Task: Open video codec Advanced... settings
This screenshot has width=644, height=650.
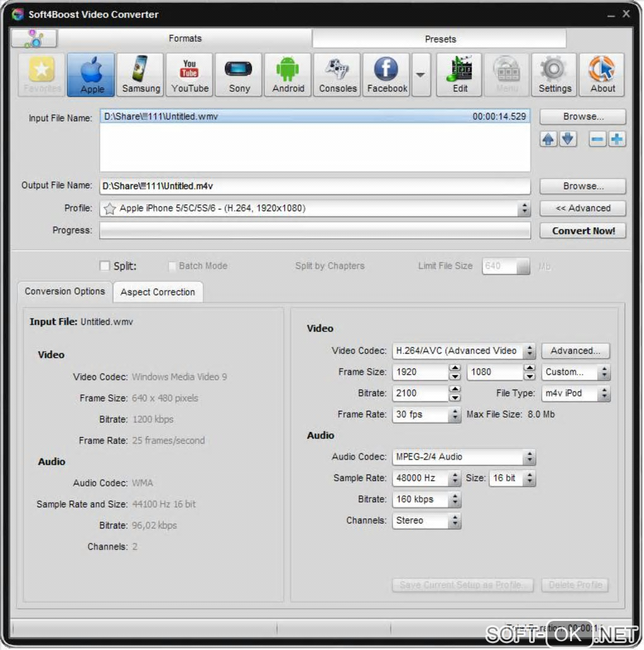Action: [x=575, y=351]
